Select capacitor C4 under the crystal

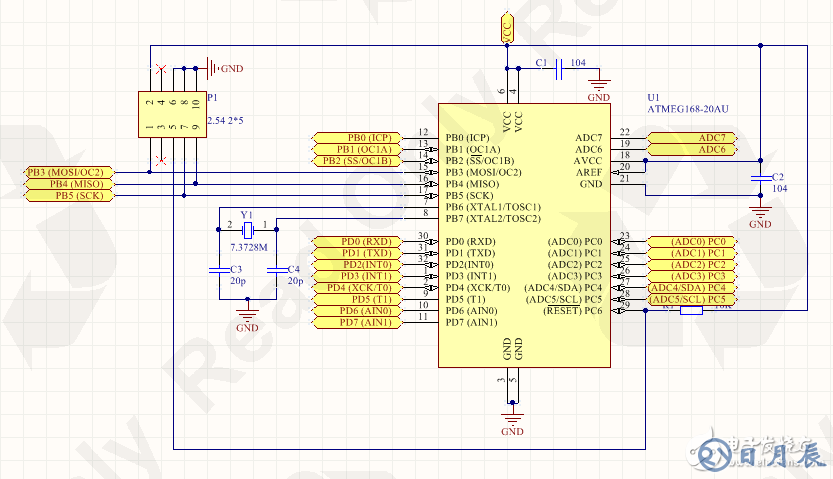(275, 270)
